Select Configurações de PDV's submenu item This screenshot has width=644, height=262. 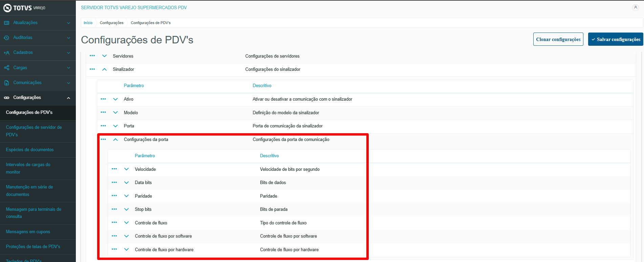pyautogui.click(x=38, y=113)
